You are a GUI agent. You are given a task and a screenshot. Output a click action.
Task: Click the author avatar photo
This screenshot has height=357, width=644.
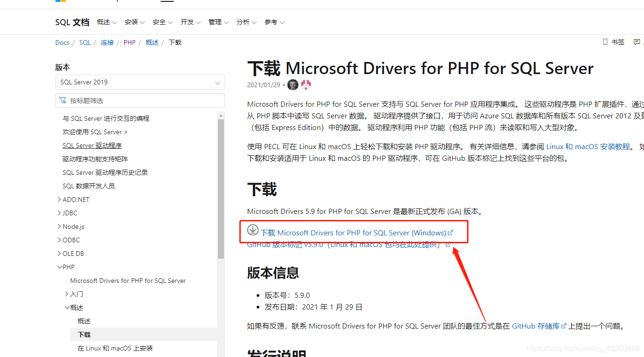(293, 85)
